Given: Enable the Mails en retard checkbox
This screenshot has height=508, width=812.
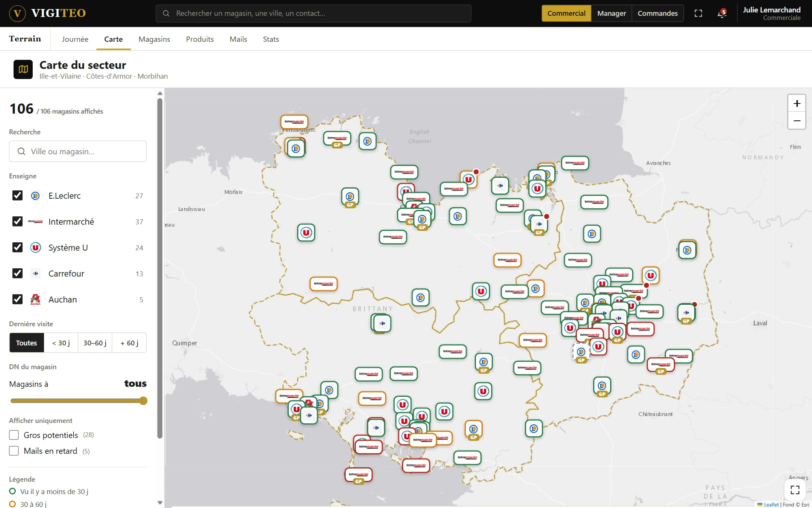Looking at the screenshot, I should point(14,451).
